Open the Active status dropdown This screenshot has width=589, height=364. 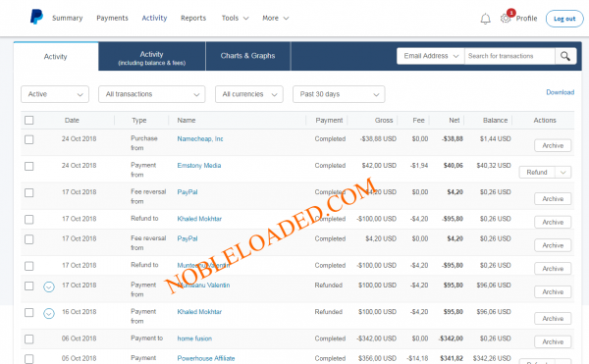[x=55, y=94]
